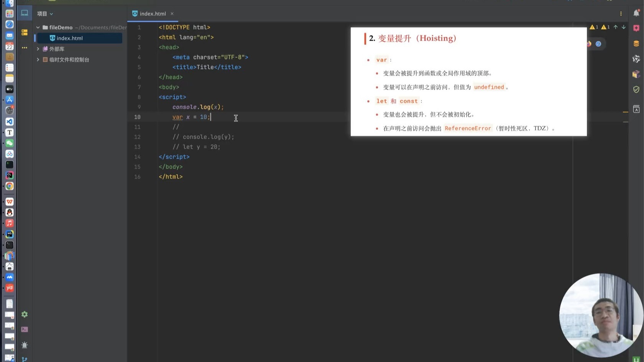The width and height of the screenshot is (644, 362).
Task: Open CLion from the Dock
Action: coord(10,175)
